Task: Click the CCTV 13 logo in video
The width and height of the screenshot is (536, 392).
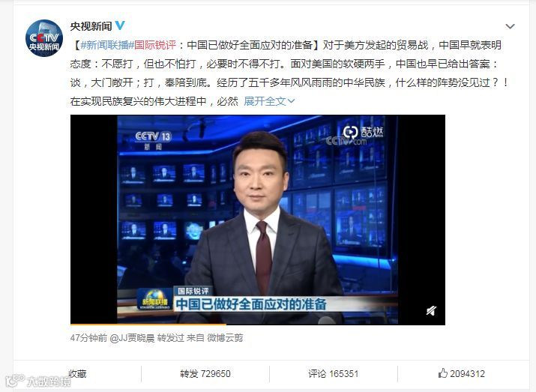Action: point(153,141)
